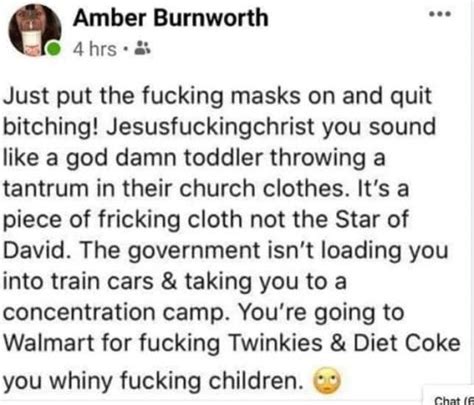Click the word government in the post

click(x=194, y=251)
